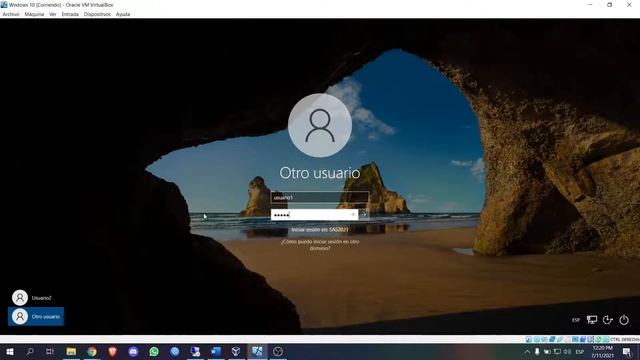Open the power options on login screen
Image resolution: width=640 pixels, height=360 pixels.
624,320
